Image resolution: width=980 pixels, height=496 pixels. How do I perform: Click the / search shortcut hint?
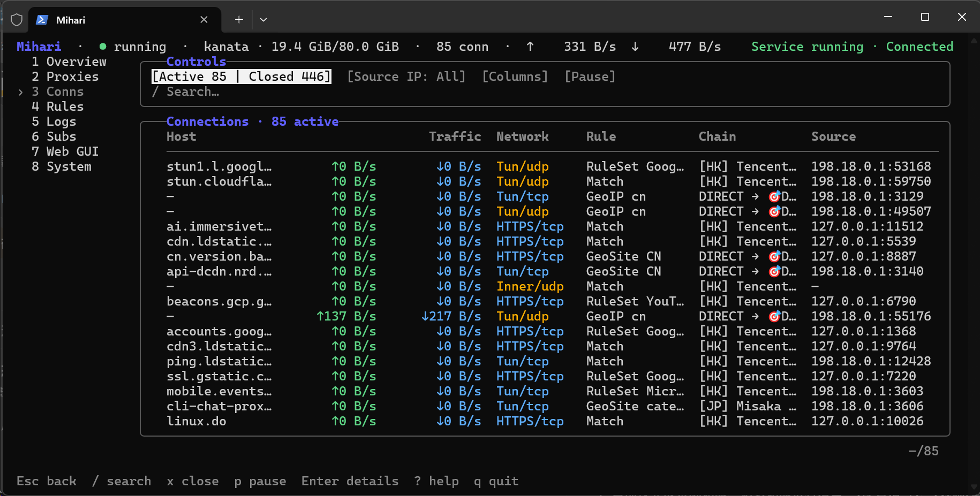[122, 481]
